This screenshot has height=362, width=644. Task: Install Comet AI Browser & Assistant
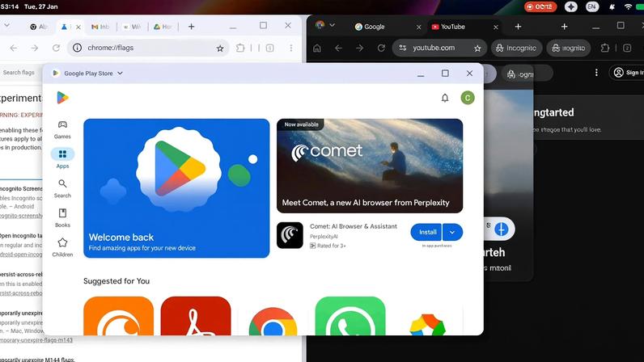click(426, 232)
